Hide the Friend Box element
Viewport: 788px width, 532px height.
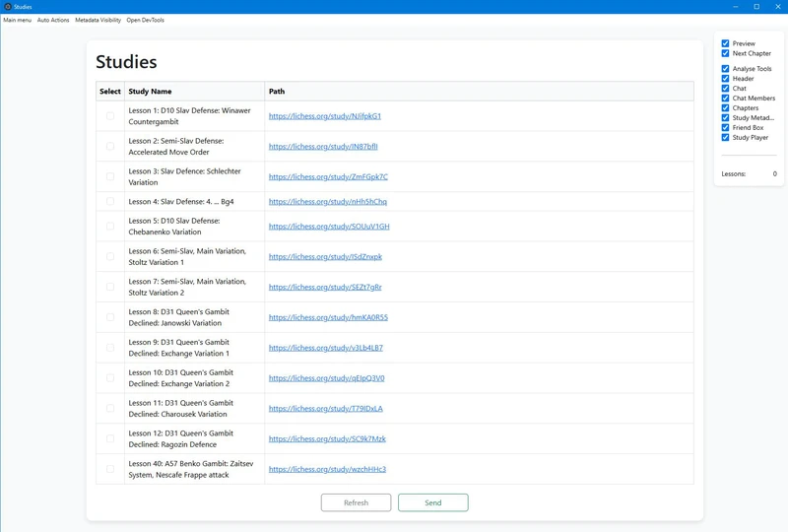726,128
